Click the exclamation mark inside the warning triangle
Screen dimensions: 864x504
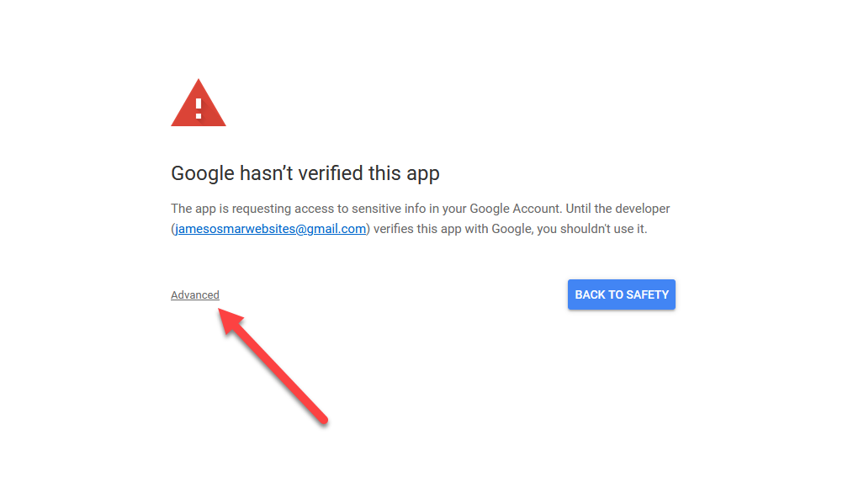click(x=199, y=108)
